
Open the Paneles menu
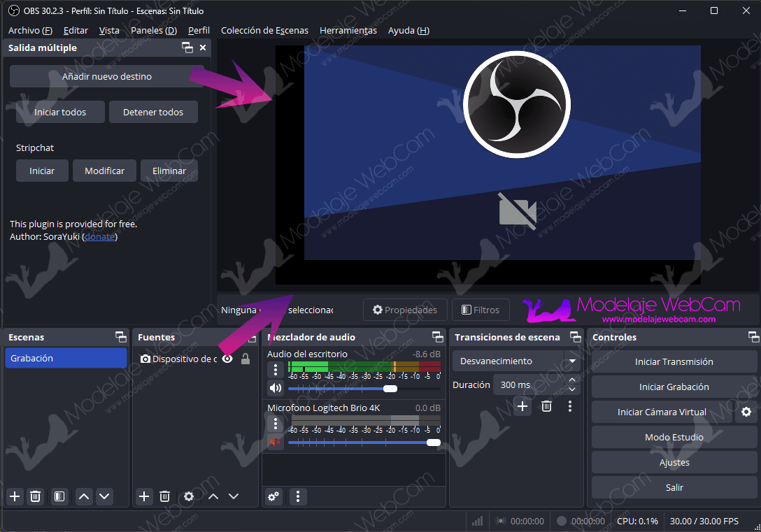(154, 31)
